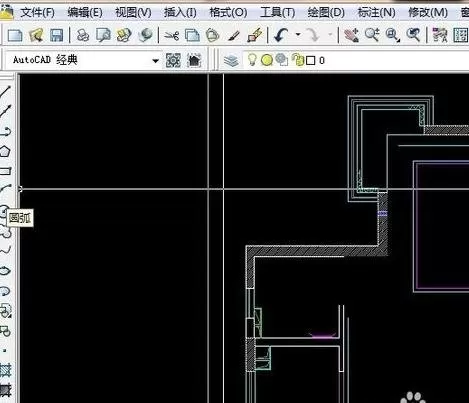Select the Revision Cloud tool
Viewport: 469px width, 403px height.
(6, 231)
